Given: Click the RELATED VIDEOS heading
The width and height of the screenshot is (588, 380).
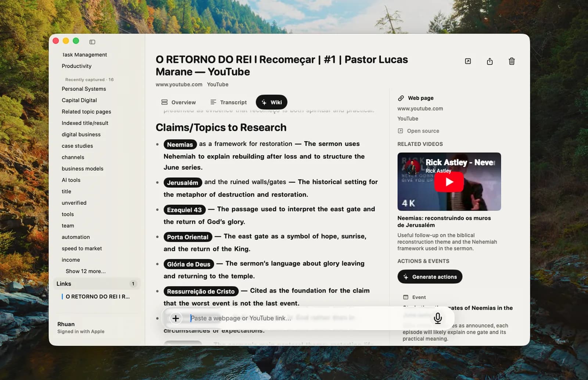Looking at the screenshot, I should (420, 144).
